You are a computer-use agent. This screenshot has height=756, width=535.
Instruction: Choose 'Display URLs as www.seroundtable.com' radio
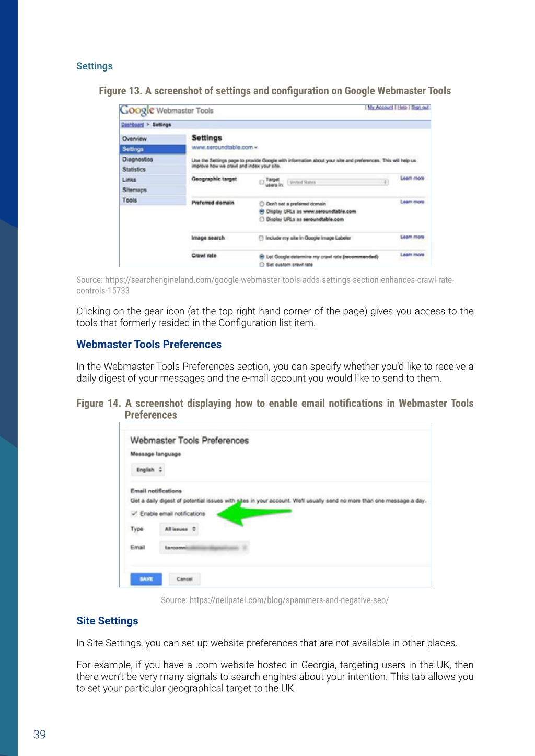coord(262,211)
